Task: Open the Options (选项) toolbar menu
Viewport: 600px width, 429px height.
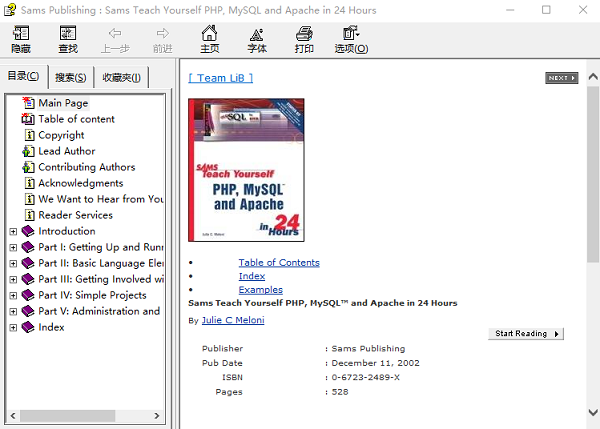Action: (351, 40)
